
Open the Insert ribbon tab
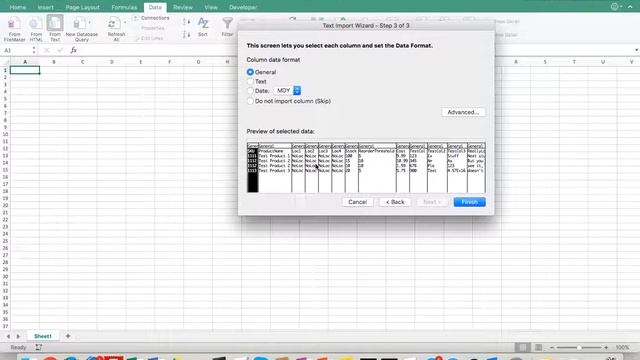(45, 7)
